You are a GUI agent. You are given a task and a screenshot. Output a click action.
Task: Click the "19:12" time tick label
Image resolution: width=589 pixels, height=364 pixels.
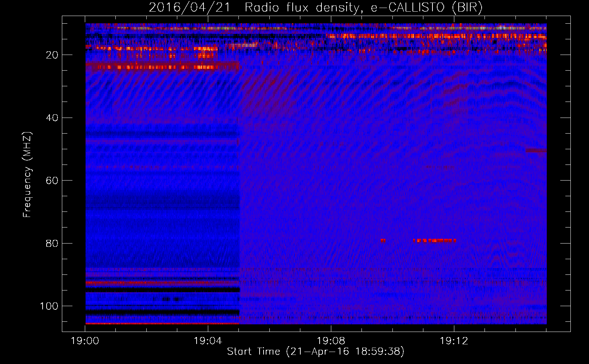coord(454,341)
